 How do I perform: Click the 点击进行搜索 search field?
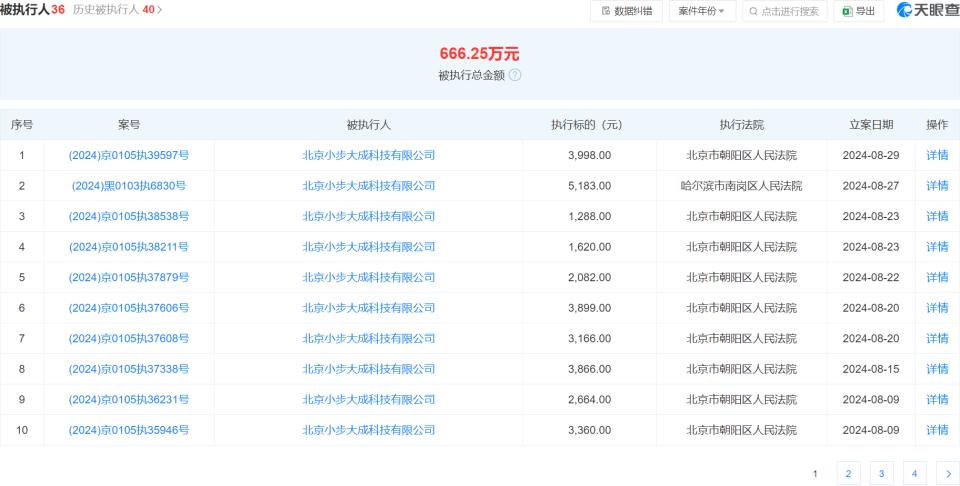coord(784,11)
